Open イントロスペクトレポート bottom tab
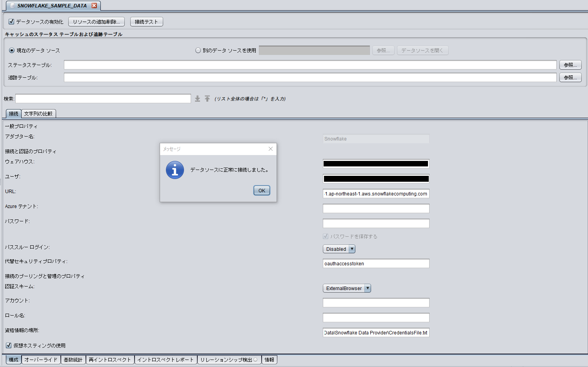Image resolution: width=588 pixels, height=367 pixels. pyautogui.click(x=166, y=360)
